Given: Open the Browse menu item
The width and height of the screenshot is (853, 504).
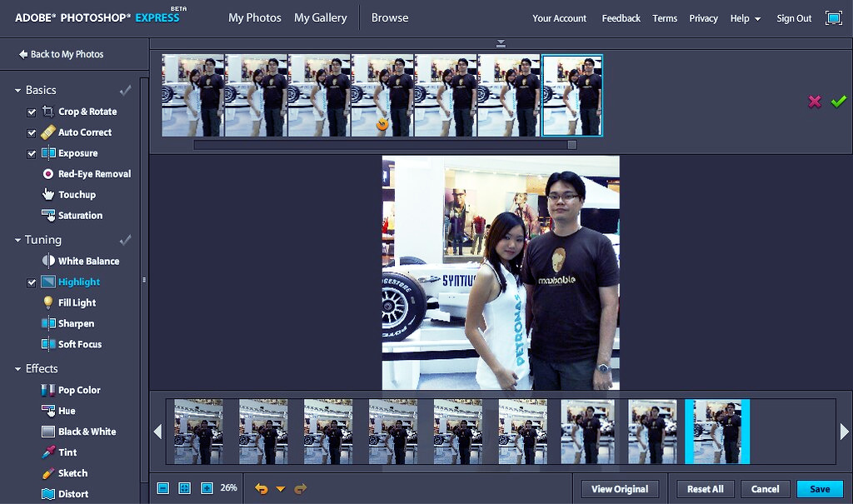Looking at the screenshot, I should click(x=389, y=17).
